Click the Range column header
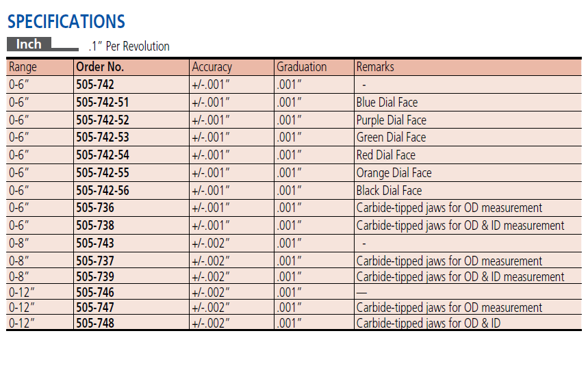The width and height of the screenshot is (588, 368). point(23,67)
